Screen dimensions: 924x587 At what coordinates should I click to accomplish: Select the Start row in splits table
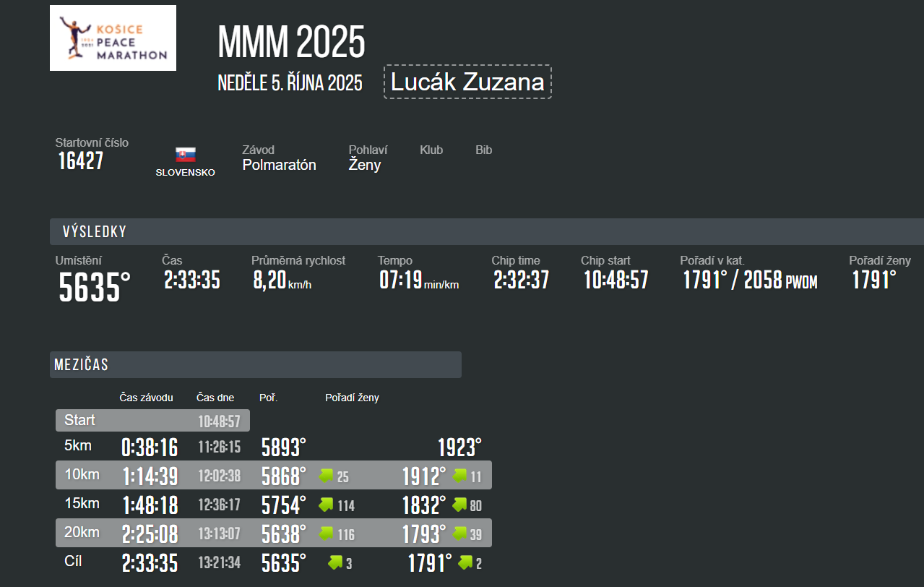click(x=152, y=420)
